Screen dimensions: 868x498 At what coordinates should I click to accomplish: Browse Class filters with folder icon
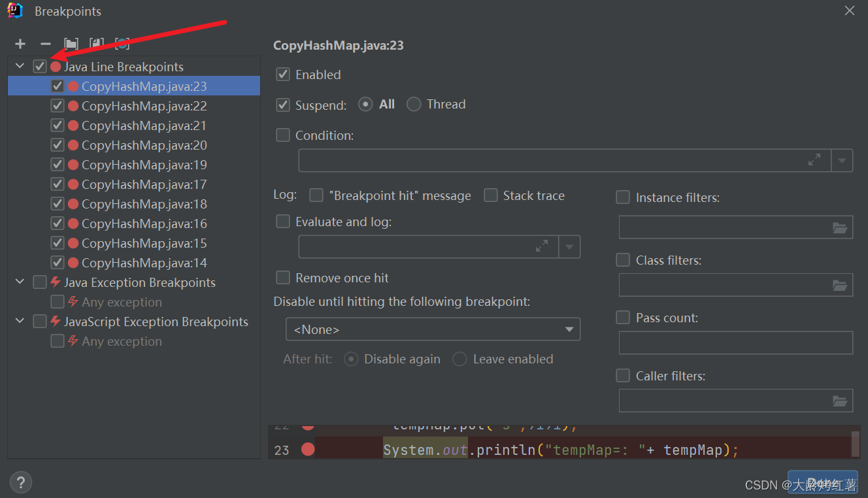coord(840,285)
